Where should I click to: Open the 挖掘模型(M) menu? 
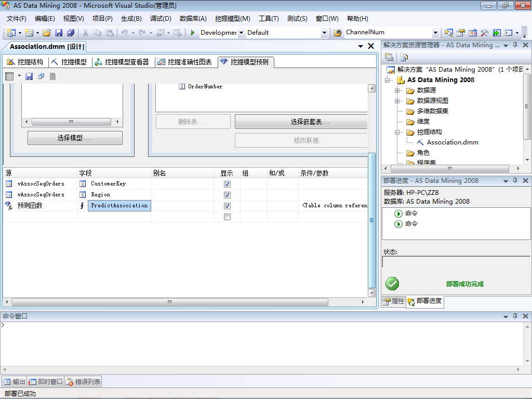(232, 19)
